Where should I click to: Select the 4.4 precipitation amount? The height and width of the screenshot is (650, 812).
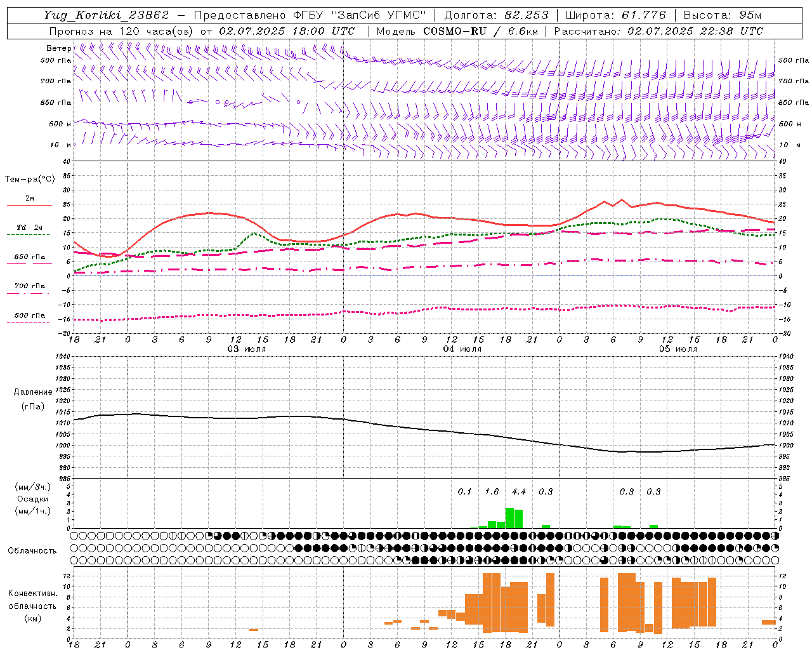click(519, 492)
